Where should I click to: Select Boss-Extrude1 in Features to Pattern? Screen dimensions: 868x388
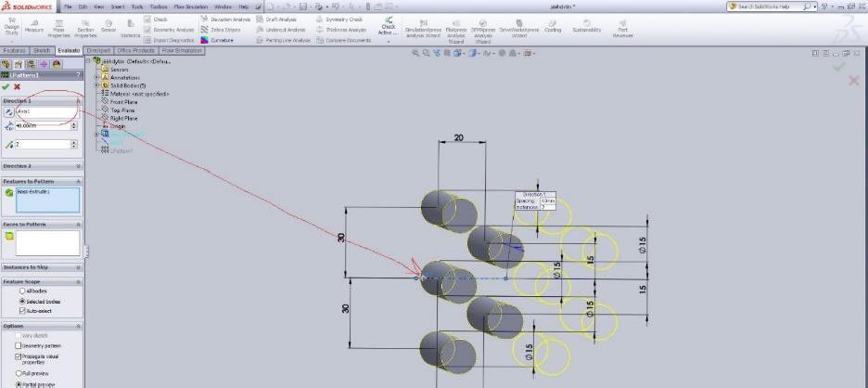(33, 192)
